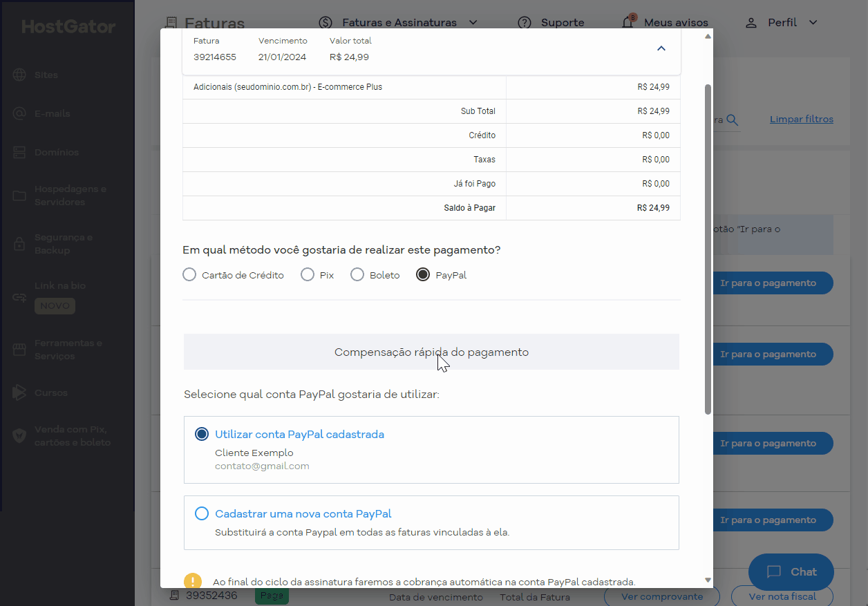Click Meus avisos in header
The width and height of the screenshot is (868, 606).
(676, 23)
